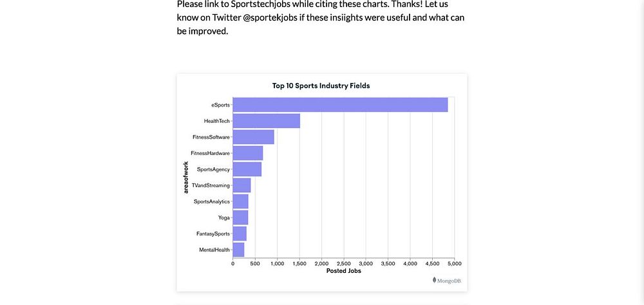The height and width of the screenshot is (305, 644).
Task: Click the eSports axis label
Action: point(220,105)
